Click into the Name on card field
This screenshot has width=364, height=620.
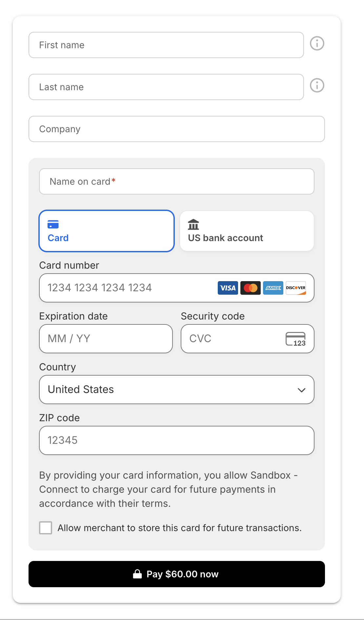point(177,181)
